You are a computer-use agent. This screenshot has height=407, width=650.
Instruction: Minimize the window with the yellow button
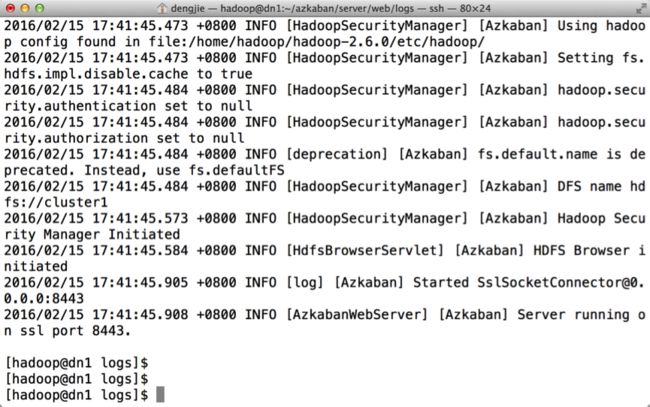25,8
